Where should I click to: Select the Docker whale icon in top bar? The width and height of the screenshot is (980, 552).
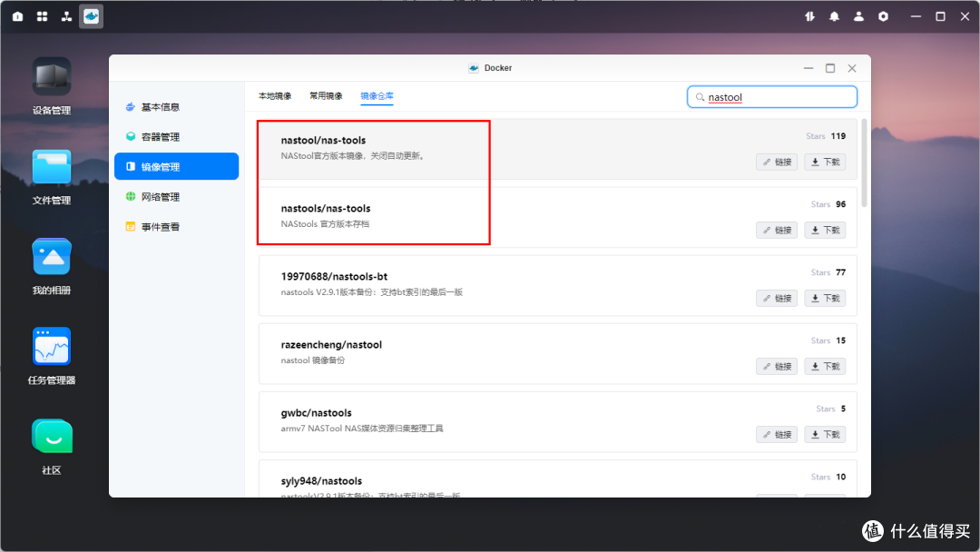click(92, 16)
